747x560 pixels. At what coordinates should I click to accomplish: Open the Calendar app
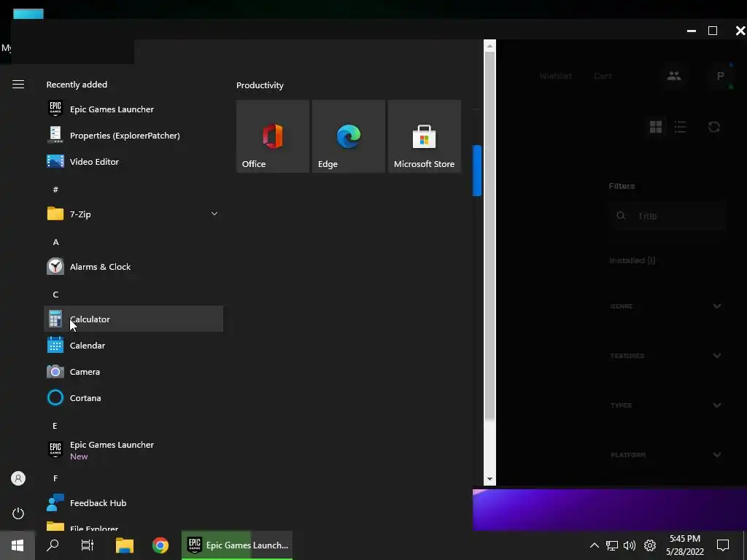pyautogui.click(x=133, y=345)
